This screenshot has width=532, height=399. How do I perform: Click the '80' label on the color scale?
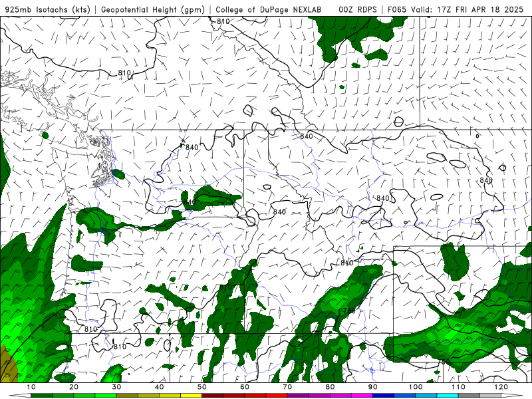pyautogui.click(x=330, y=387)
